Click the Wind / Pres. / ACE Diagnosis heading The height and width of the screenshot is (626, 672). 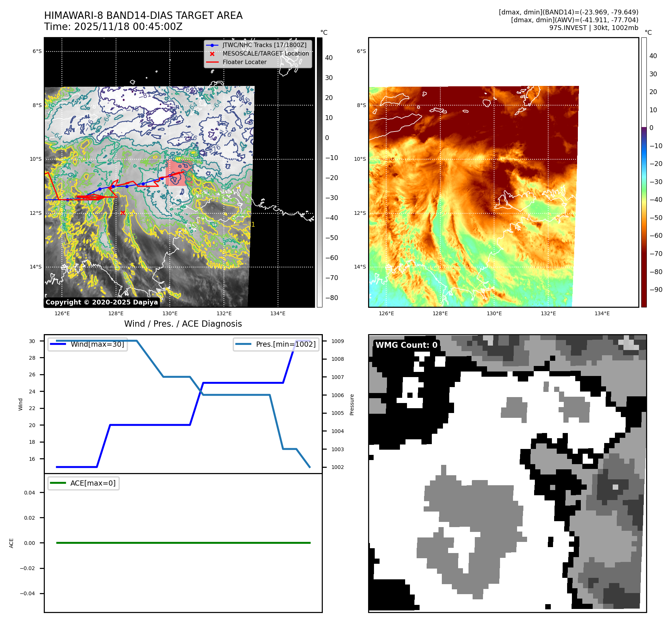pyautogui.click(x=183, y=324)
